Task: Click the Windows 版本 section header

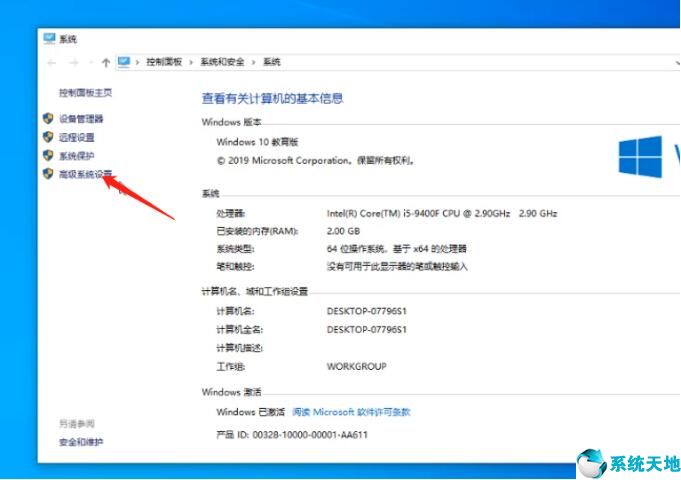Action: click(231, 122)
